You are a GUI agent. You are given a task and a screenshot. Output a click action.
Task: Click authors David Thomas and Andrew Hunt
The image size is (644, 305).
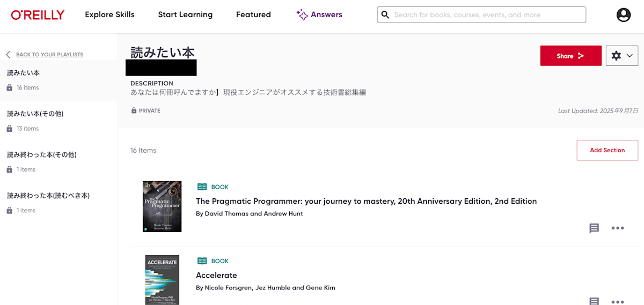click(x=250, y=213)
